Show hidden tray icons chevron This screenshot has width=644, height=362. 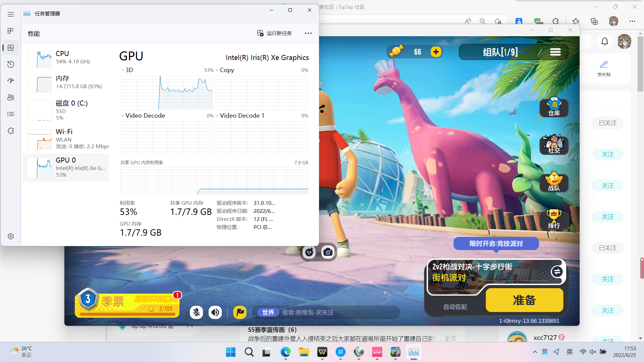pyautogui.click(x=535, y=352)
